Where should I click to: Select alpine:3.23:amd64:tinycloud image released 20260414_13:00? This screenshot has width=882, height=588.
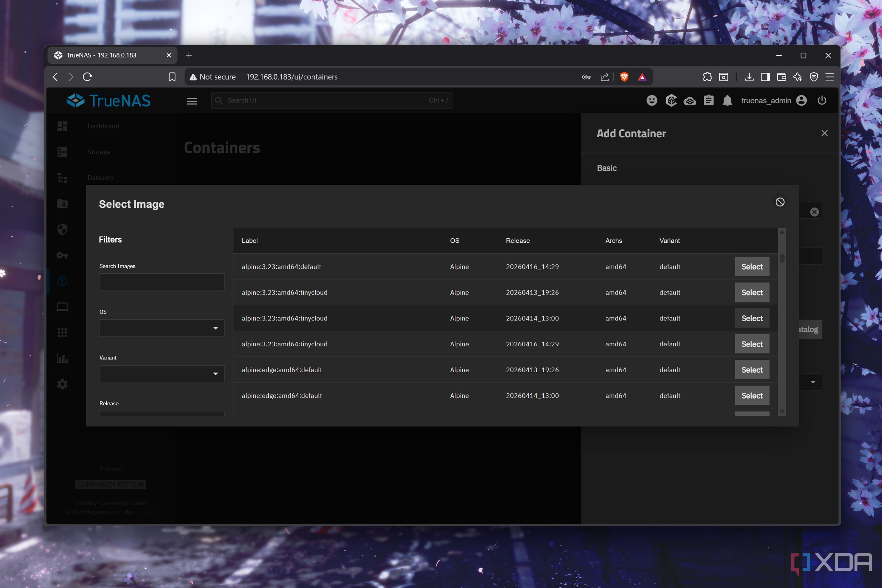click(752, 318)
